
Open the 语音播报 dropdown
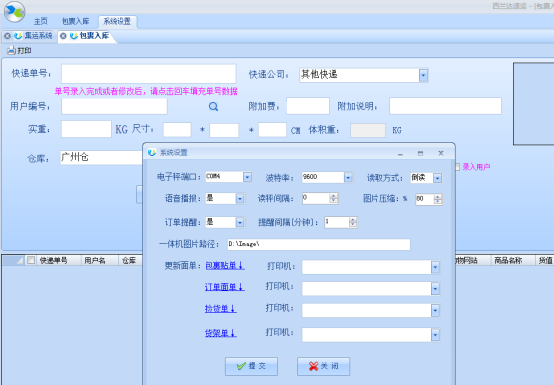coord(240,199)
